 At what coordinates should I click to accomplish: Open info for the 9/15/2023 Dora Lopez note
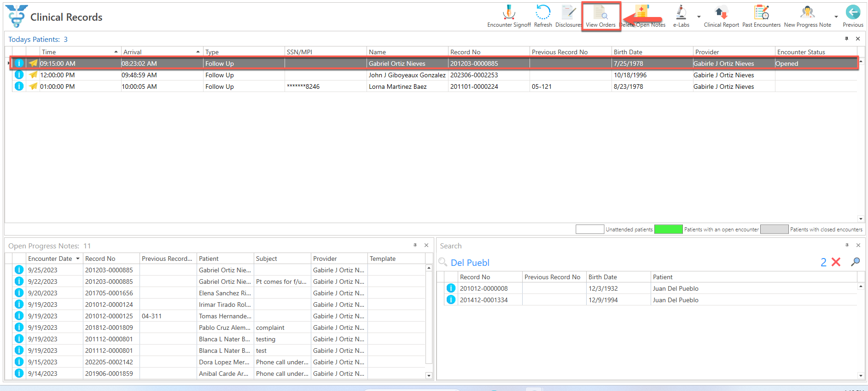pyautogui.click(x=19, y=362)
